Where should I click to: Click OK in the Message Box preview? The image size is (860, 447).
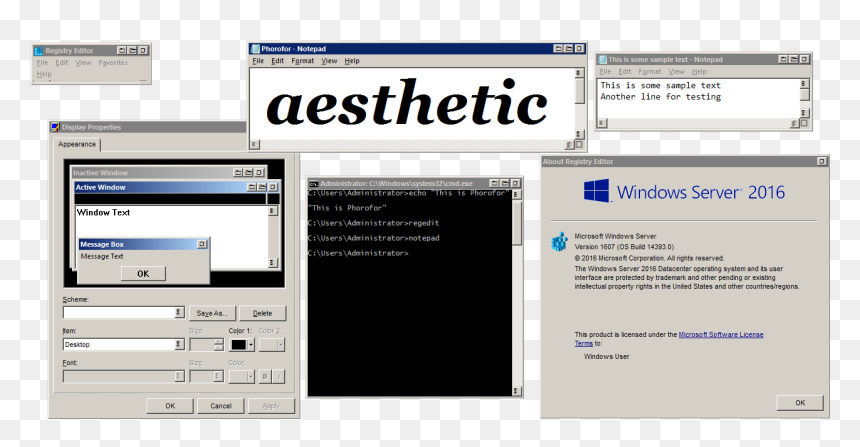[x=143, y=274]
